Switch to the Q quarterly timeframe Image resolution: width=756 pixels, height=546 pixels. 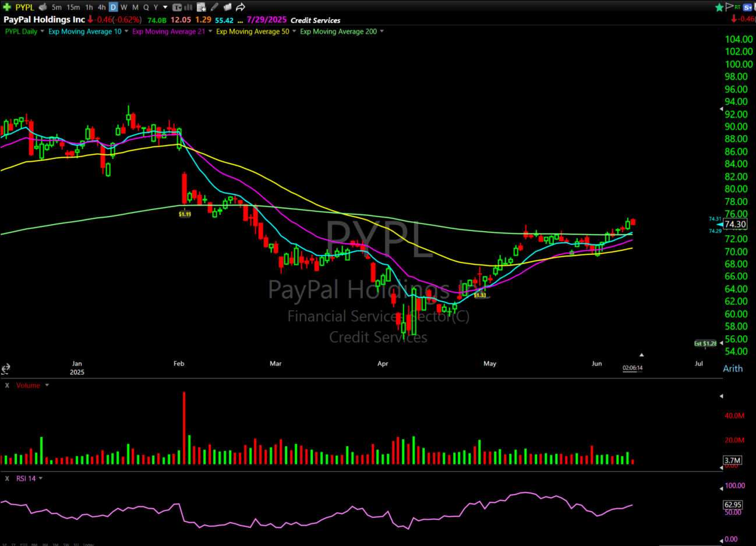point(146,7)
